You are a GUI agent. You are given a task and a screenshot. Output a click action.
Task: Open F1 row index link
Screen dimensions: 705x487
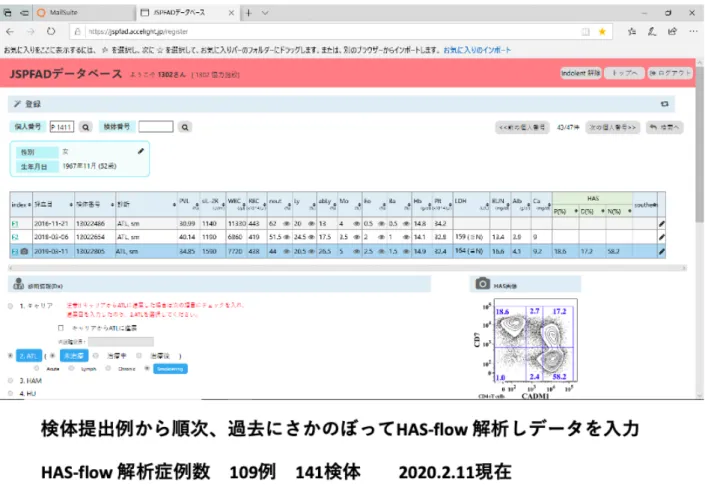point(15,223)
